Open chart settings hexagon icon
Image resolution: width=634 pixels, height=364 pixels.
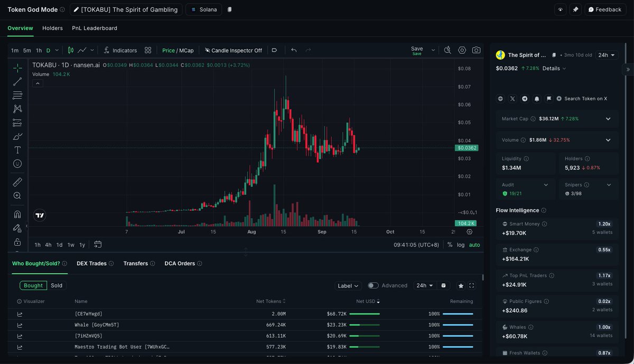(x=462, y=50)
